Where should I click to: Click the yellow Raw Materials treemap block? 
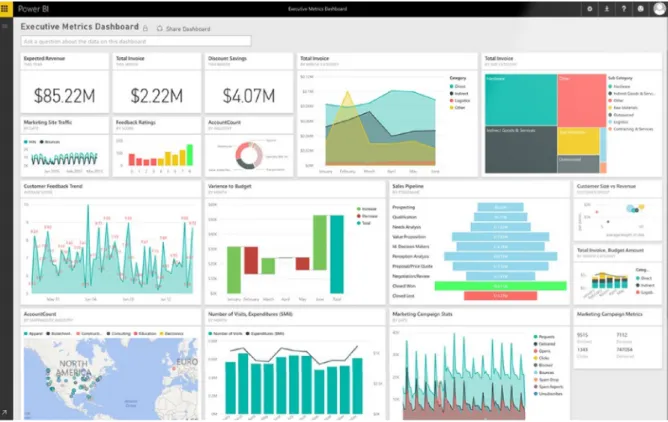point(578,141)
